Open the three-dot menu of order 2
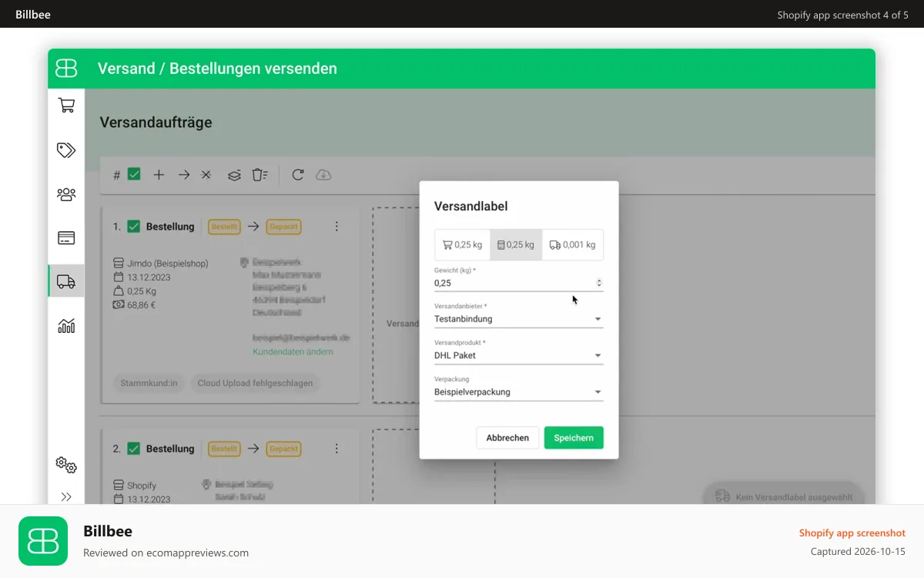This screenshot has height=578, width=924. 336,449
